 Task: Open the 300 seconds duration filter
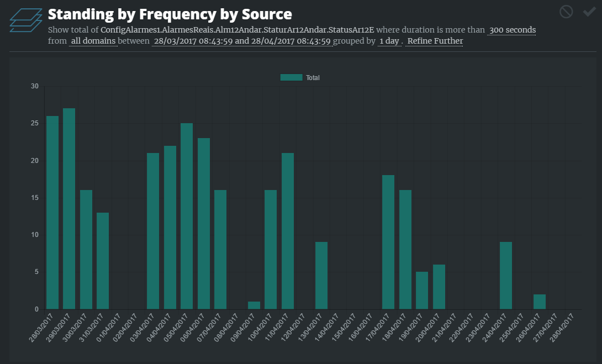point(512,30)
